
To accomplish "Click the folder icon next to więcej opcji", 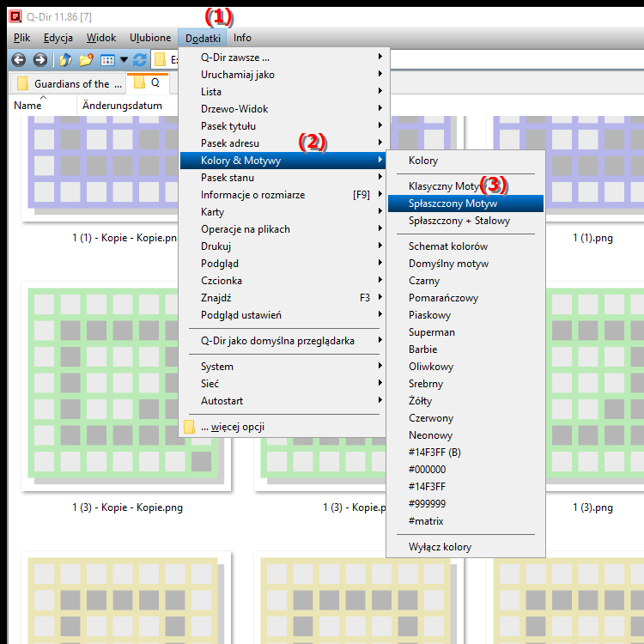I will [x=189, y=427].
